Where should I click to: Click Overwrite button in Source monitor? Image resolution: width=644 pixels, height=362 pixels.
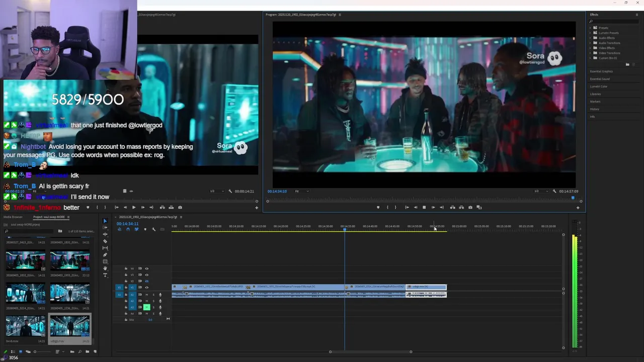point(171,207)
